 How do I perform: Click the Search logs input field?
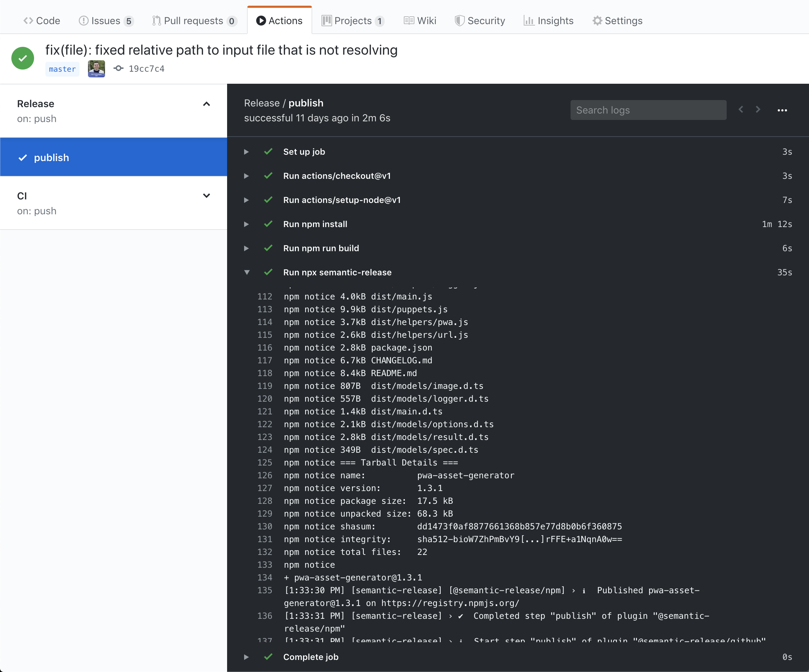tap(648, 110)
